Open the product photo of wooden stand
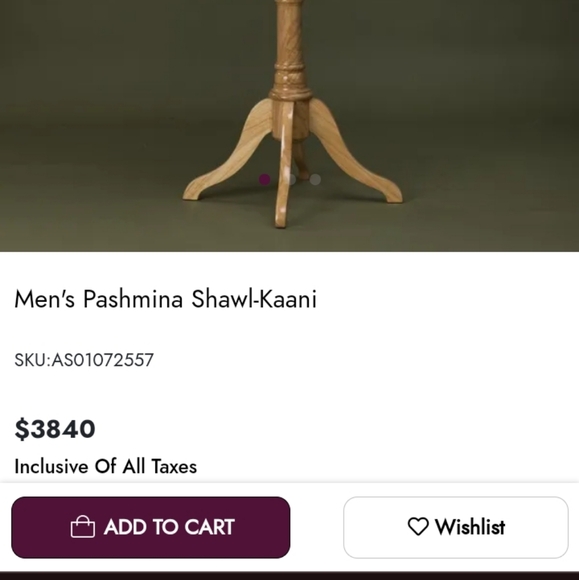Image resolution: width=579 pixels, height=580 pixels. coord(289,126)
